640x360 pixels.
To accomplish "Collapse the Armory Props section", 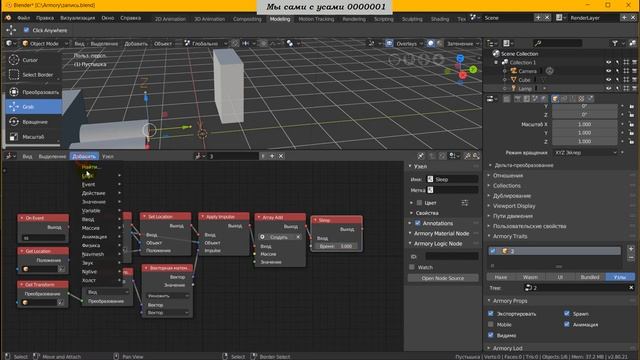I will tap(509, 301).
